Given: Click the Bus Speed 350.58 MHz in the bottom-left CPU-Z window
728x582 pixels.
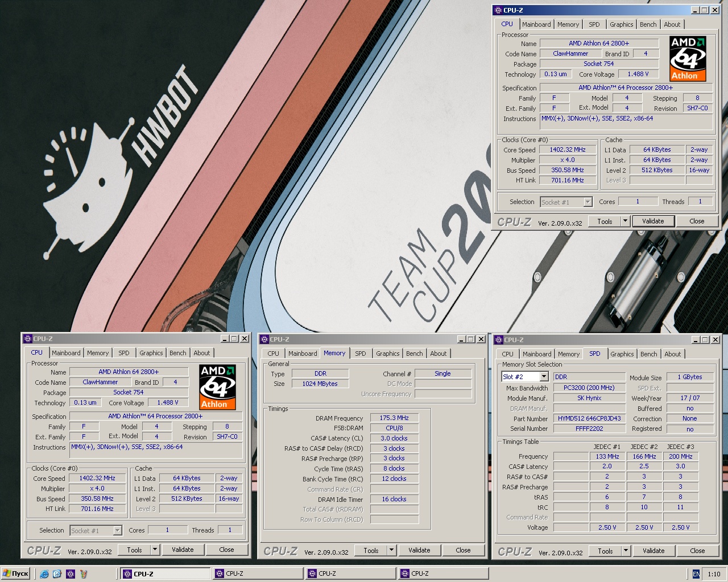Looking at the screenshot, I should (97, 498).
